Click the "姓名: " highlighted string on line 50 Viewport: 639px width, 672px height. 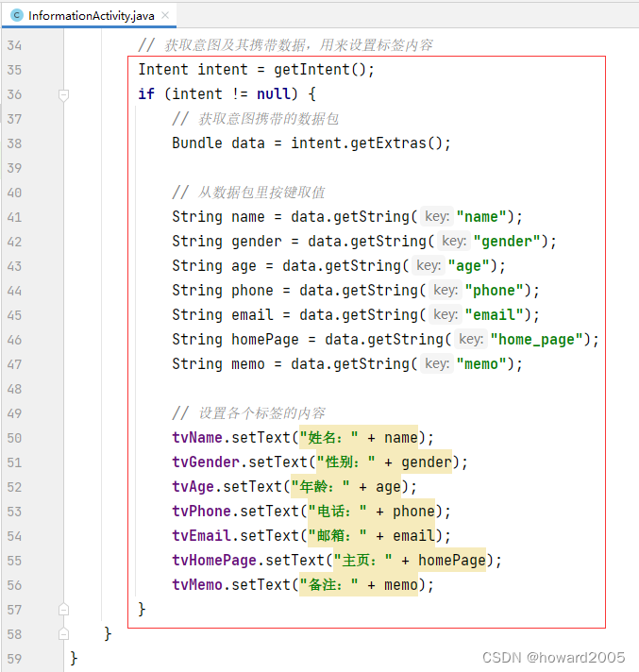(x=328, y=438)
